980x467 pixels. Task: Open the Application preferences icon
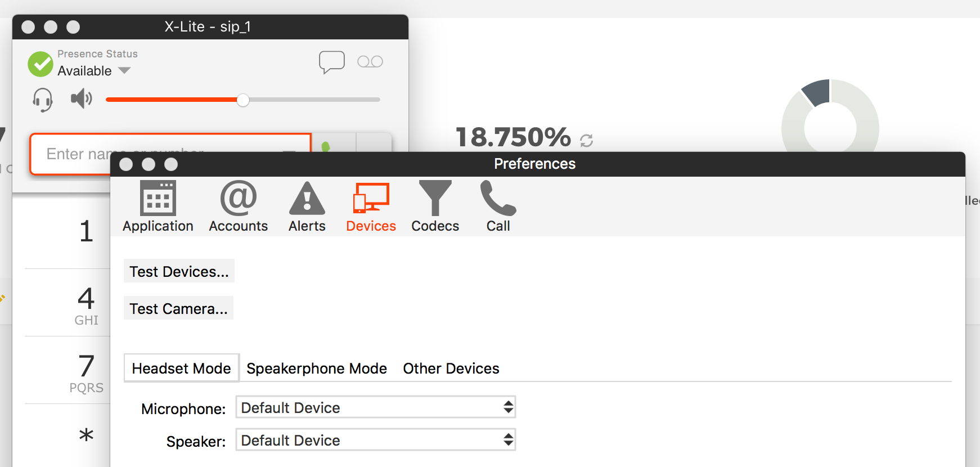158,198
